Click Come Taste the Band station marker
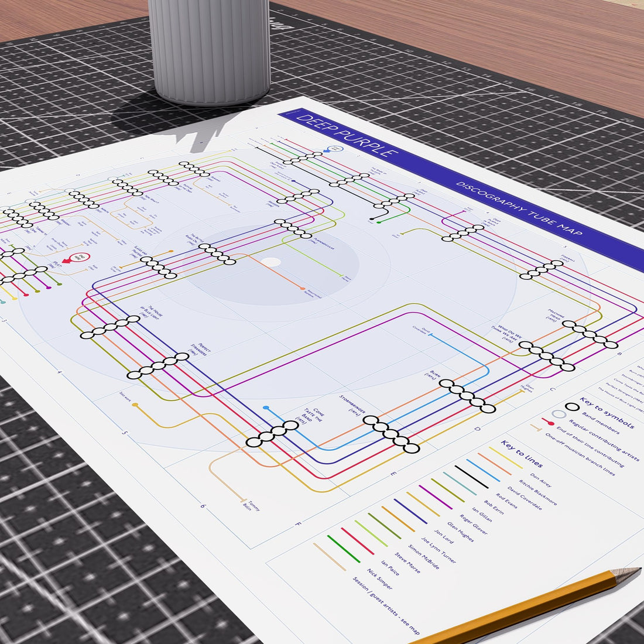Viewport: 644px width, 644px height. pos(272,434)
